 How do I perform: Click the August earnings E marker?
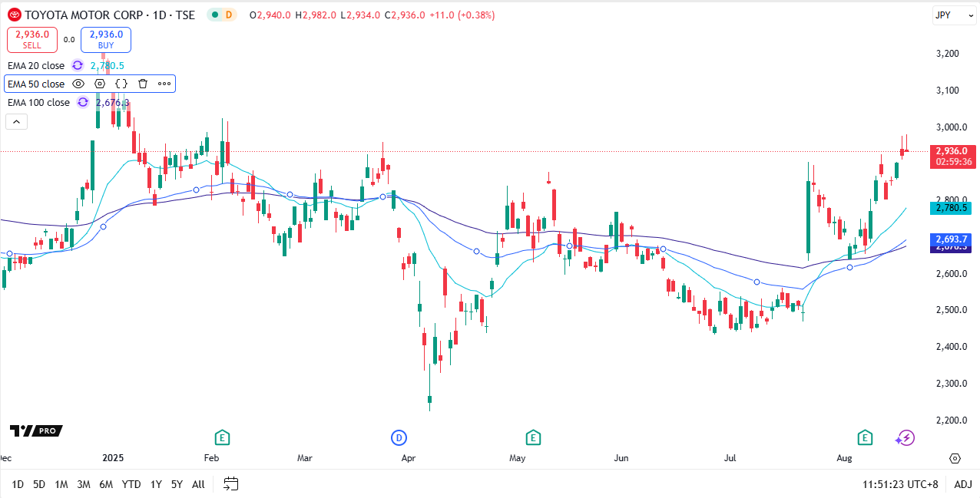coord(866,437)
